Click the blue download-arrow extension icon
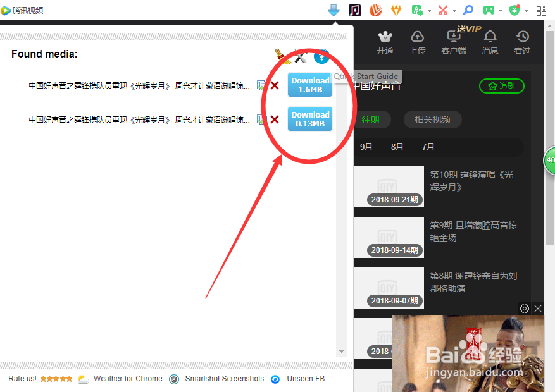Viewport: 555px width, 392px height. pyautogui.click(x=334, y=11)
